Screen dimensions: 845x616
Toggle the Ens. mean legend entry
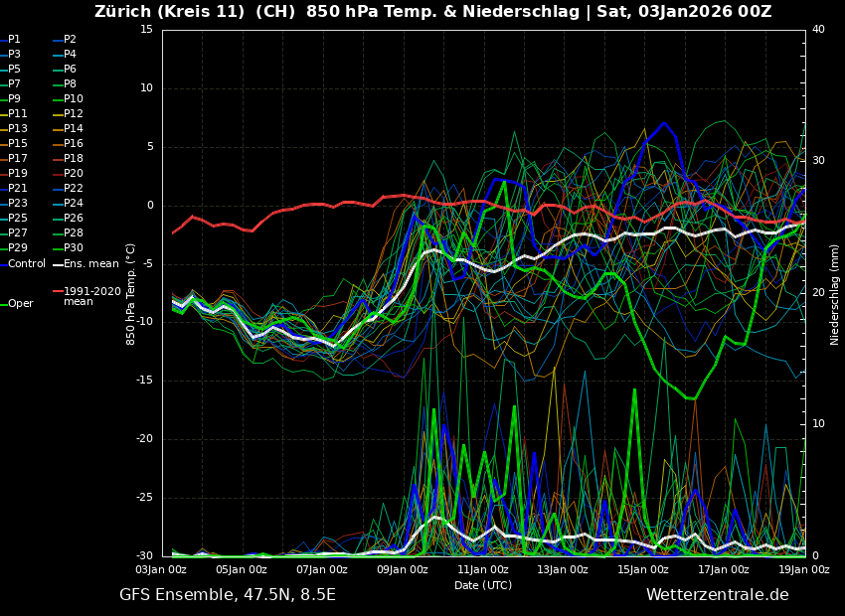(90, 264)
